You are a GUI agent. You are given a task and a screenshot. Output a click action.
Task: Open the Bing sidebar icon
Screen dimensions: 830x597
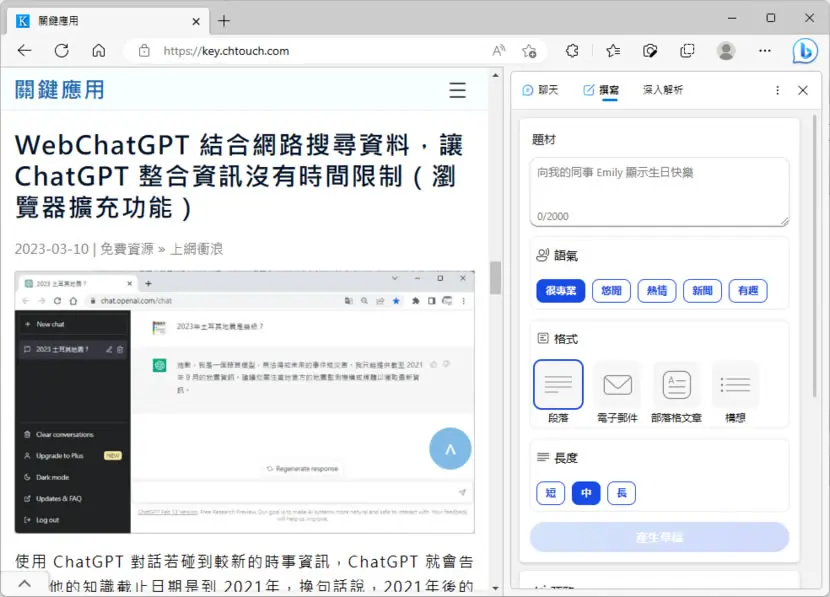pos(805,51)
